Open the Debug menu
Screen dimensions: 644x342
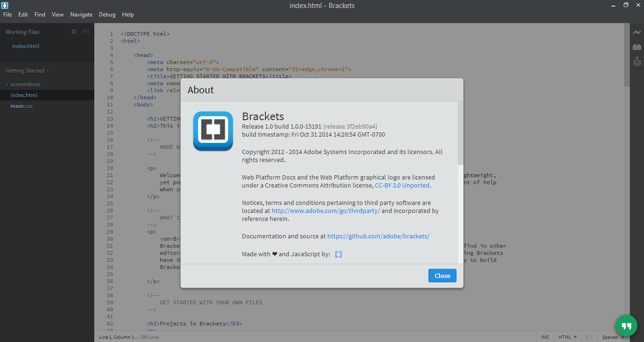coord(107,15)
